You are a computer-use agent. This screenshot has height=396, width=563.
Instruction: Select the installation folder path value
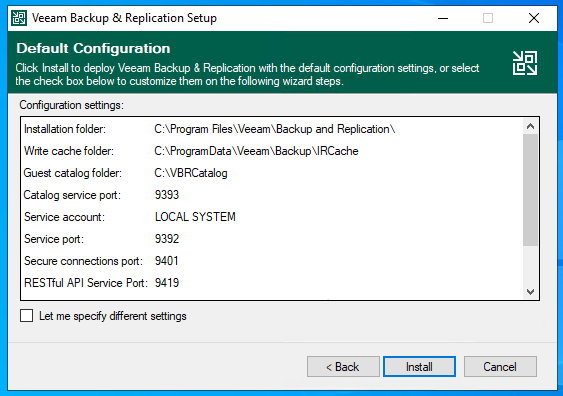275,129
